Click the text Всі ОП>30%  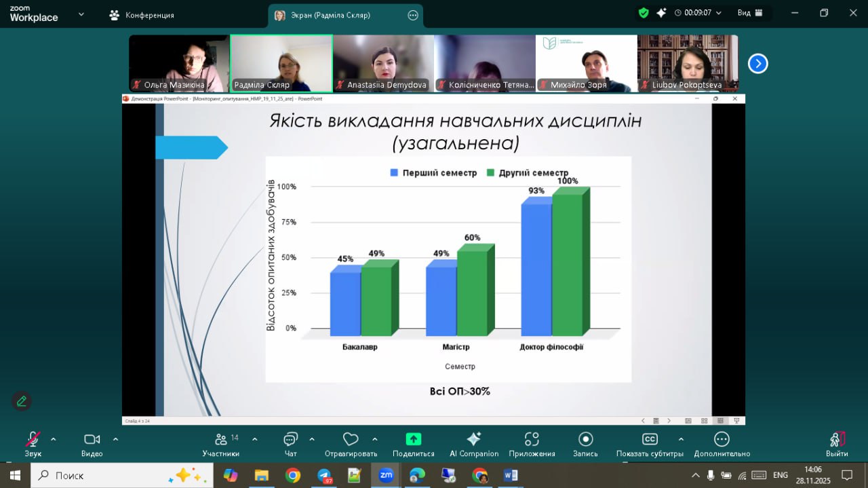460,391
